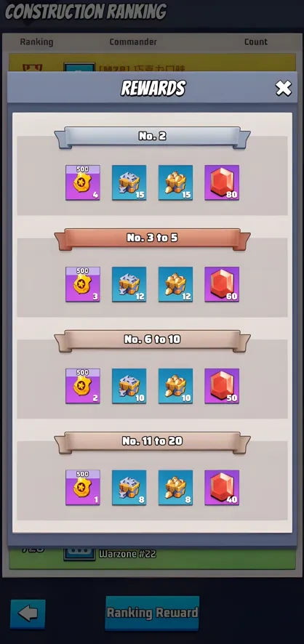Tap the red gem reward showing 80

tap(222, 182)
